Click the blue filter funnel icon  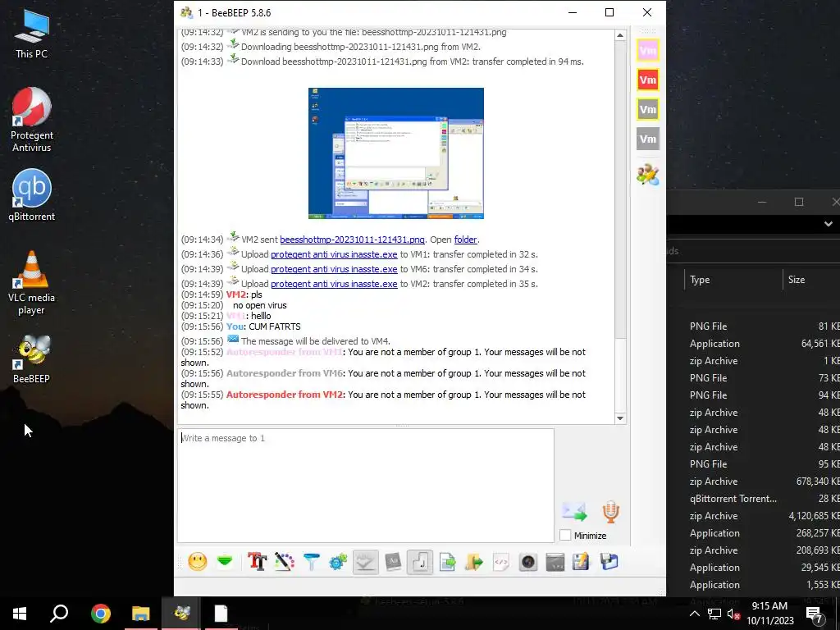(311, 561)
